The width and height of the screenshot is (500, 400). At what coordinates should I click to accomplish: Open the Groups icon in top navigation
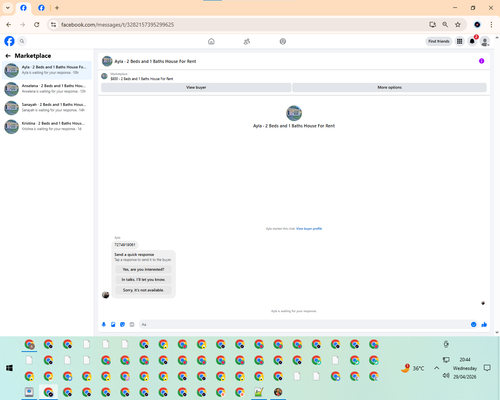(283, 41)
